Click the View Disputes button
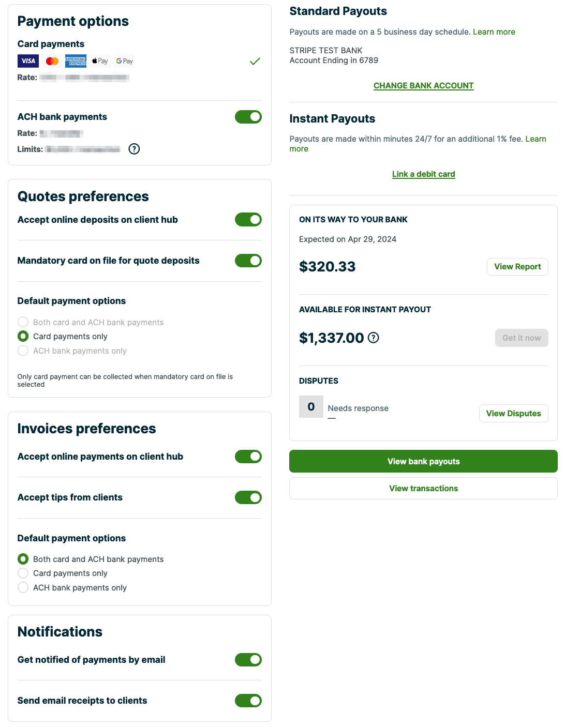The width and height of the screenshot is (565, 728). (513, 413)
